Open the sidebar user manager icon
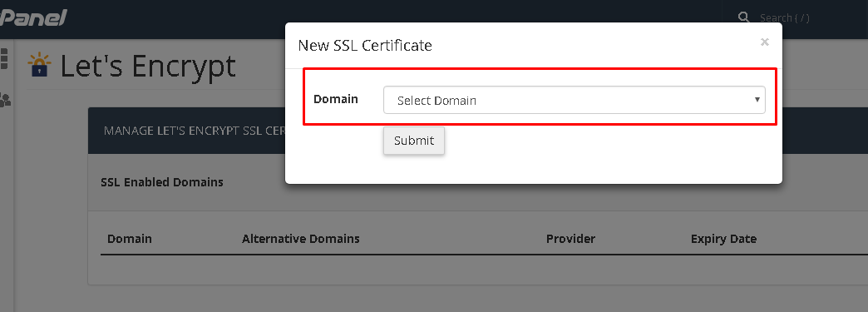 pos(5,100)
